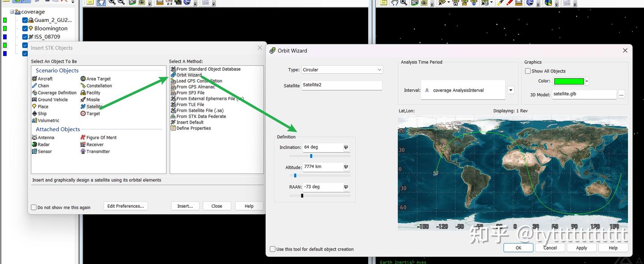Choose From Standard Object Database method
The height and width of the screenshot is (264, 644).
205,69
